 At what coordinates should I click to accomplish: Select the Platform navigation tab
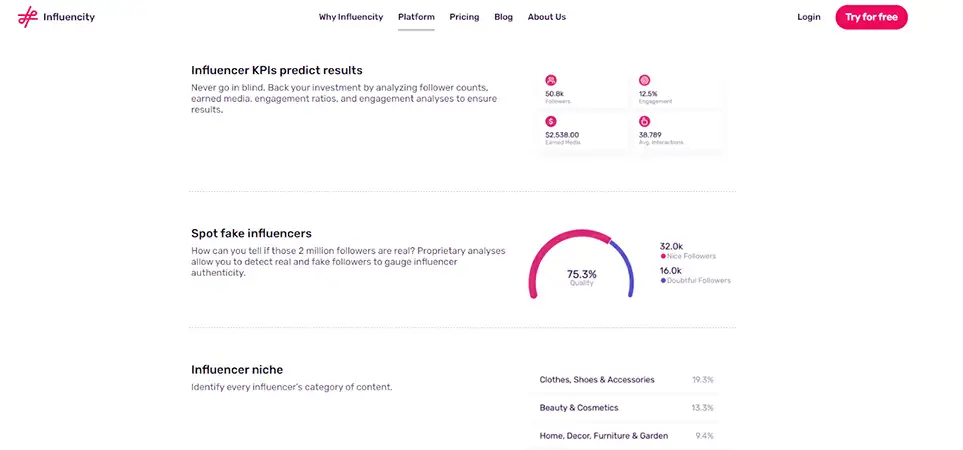coord(416,17)
